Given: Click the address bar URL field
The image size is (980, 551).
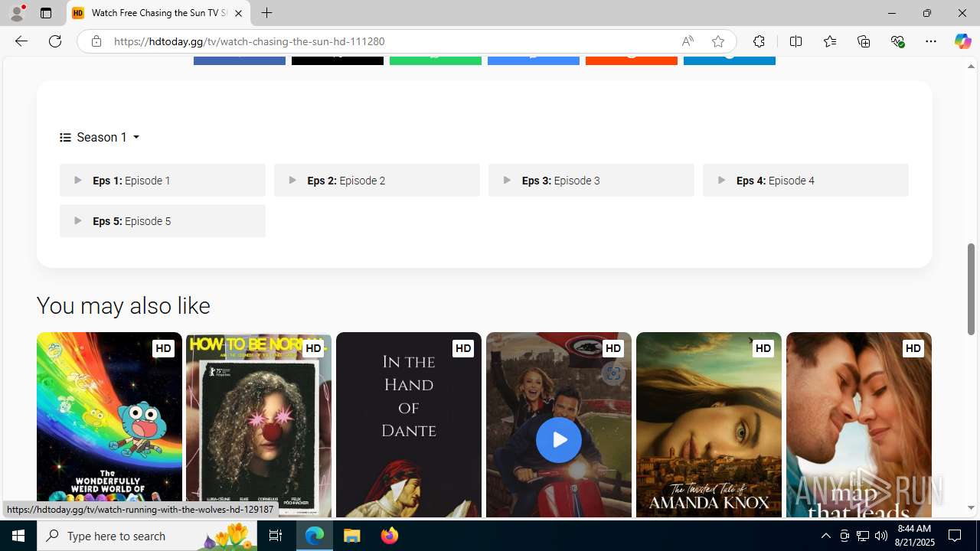Looking at the screenshot, I should (390, 41).
